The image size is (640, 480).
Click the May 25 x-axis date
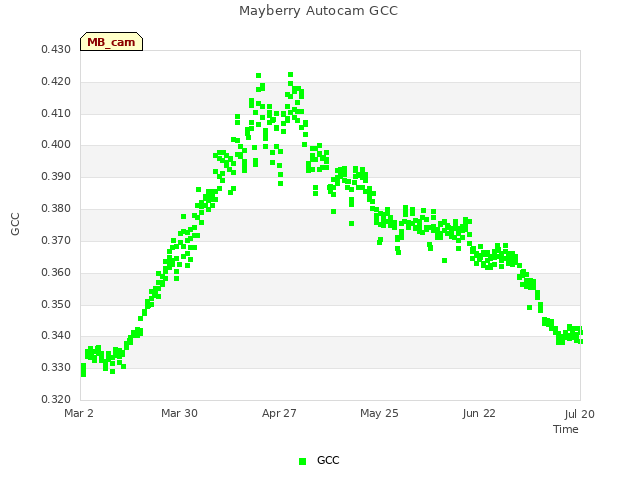[x=379, y=413]
